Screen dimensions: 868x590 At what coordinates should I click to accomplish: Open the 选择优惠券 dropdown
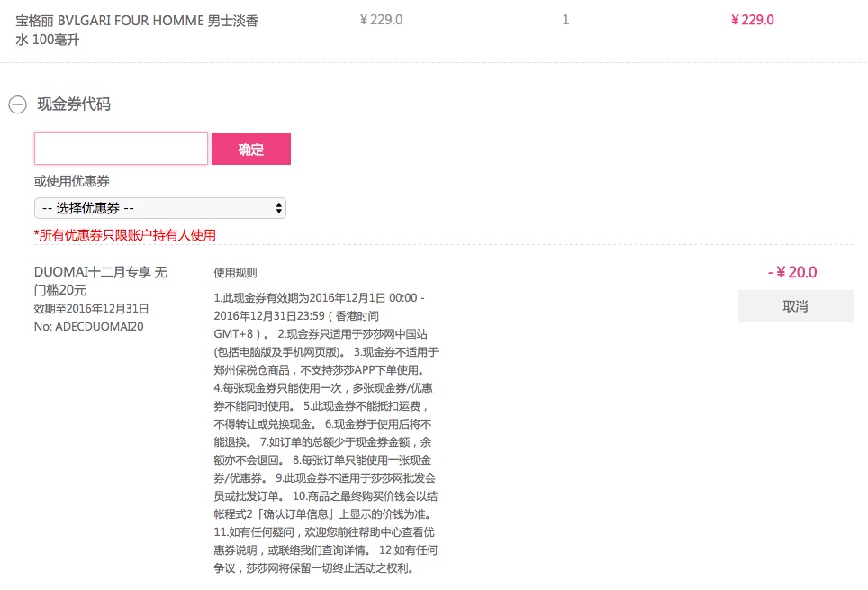(160, 208)
